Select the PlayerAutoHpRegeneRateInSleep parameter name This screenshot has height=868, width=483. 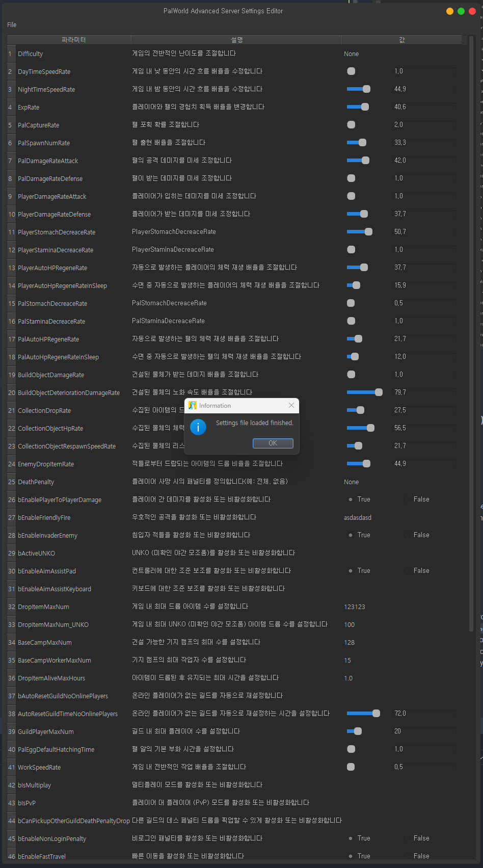(62, 286)
